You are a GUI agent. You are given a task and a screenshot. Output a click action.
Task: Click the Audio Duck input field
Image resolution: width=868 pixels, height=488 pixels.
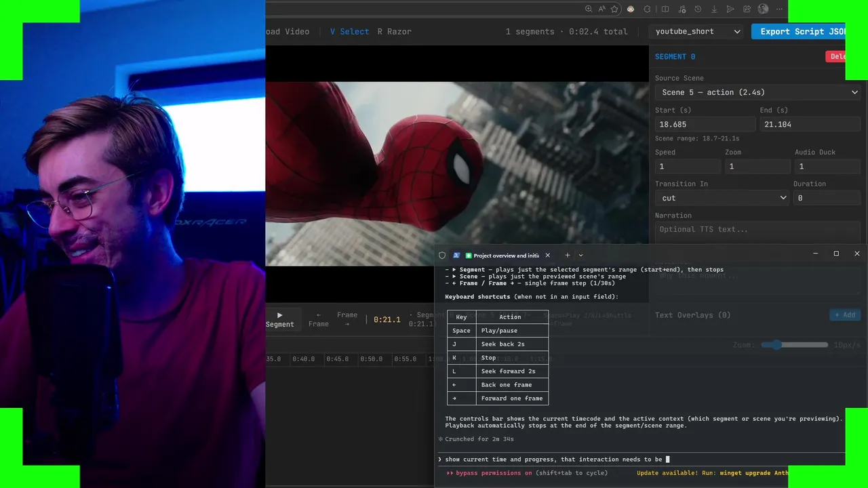[828, 166]
